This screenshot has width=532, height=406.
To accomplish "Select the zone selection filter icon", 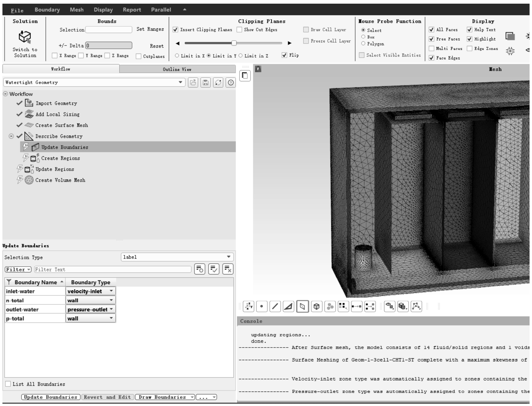I will click(x=302, y=306).
